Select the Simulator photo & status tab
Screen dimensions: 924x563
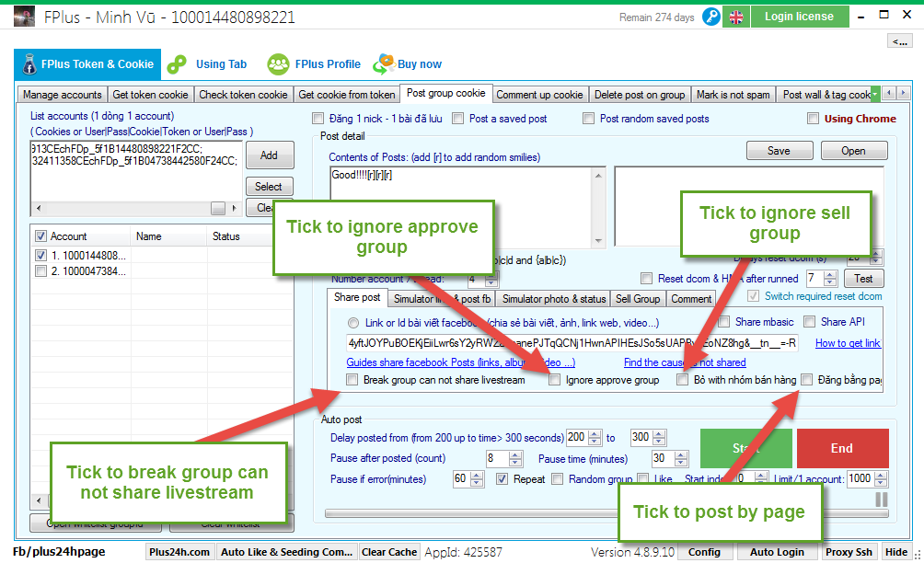[x=553, y=299]
